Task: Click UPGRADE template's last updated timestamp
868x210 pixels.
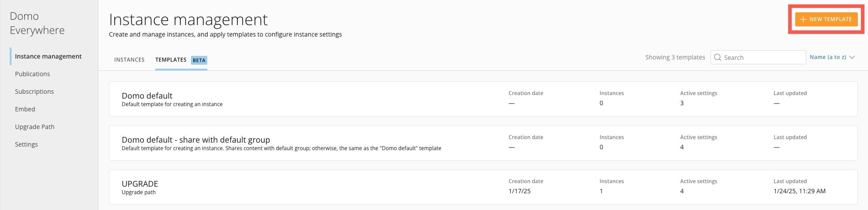Action: (x=799, y=191)
